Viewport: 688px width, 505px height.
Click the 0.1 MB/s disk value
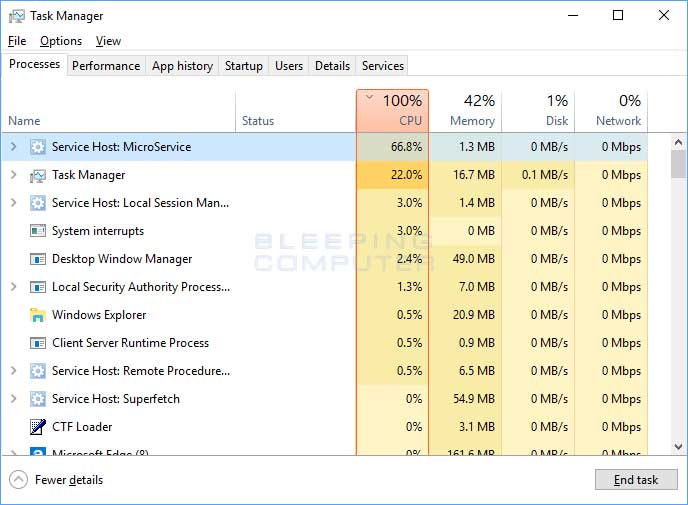click(x=545, y=175)
